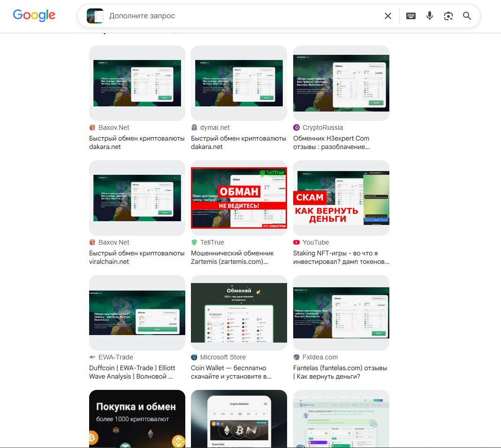Open the on-screen keyboard input tool
This screenshot has height=448, width=501.
[411, 16]
